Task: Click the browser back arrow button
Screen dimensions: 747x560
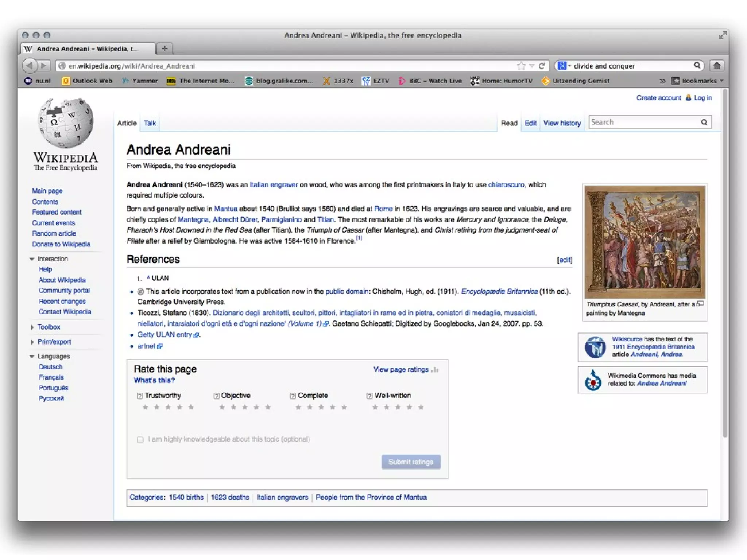Action: pos(30,66)
